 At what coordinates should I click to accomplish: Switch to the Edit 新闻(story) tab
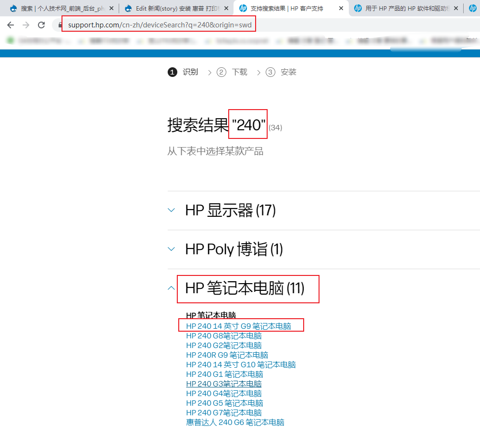pyautogui.click(x=176, y=8)
